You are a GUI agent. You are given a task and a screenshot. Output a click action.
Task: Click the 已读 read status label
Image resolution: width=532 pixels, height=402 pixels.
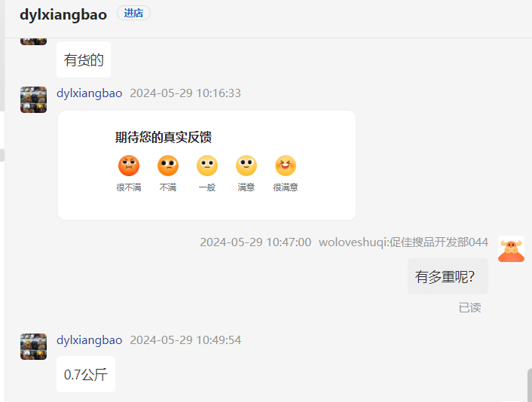(469, 308)
